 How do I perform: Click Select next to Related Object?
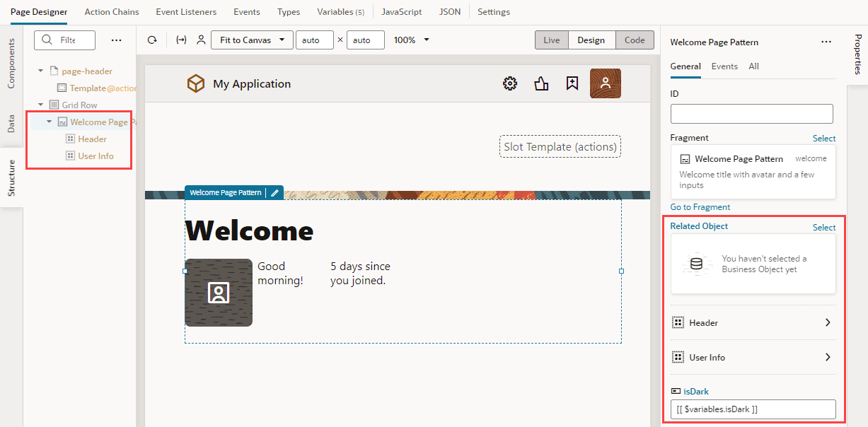(823, 226)
